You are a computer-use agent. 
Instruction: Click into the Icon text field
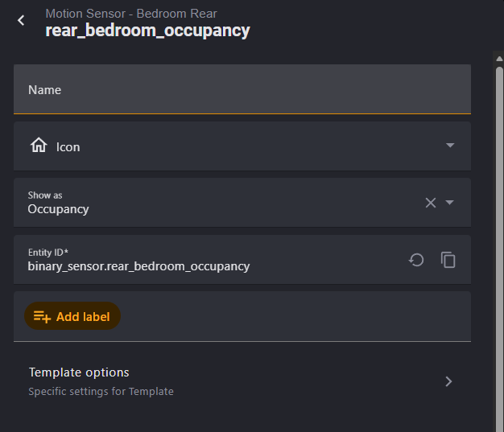242,146
